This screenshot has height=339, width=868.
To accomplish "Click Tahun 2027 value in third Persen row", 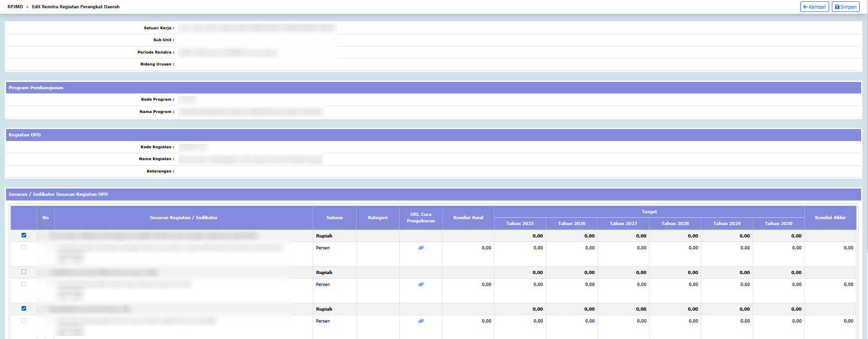I will 641,321.
